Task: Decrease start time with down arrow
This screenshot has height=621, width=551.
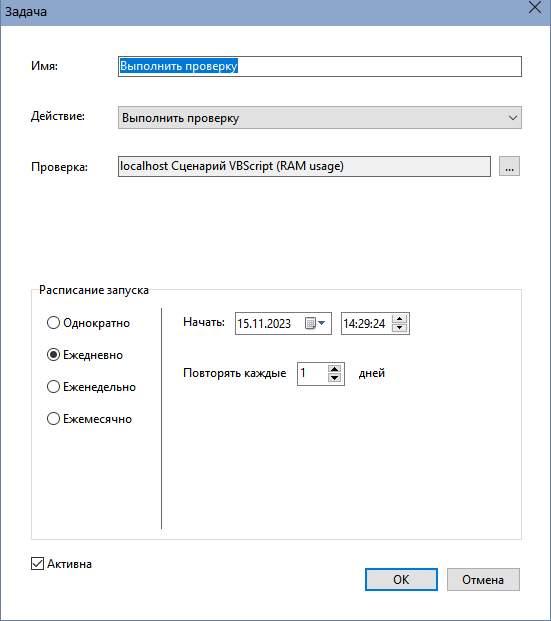Action: pos(399,328)
